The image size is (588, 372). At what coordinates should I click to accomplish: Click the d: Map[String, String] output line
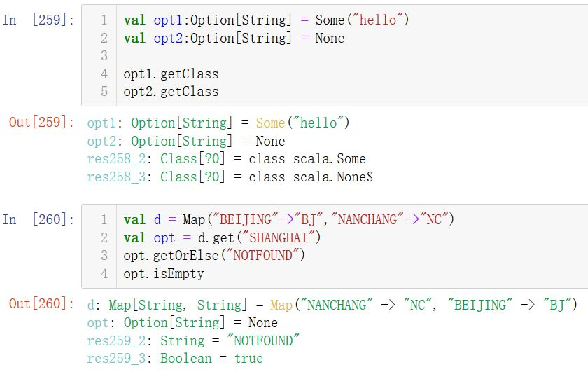tap(331, 305)
